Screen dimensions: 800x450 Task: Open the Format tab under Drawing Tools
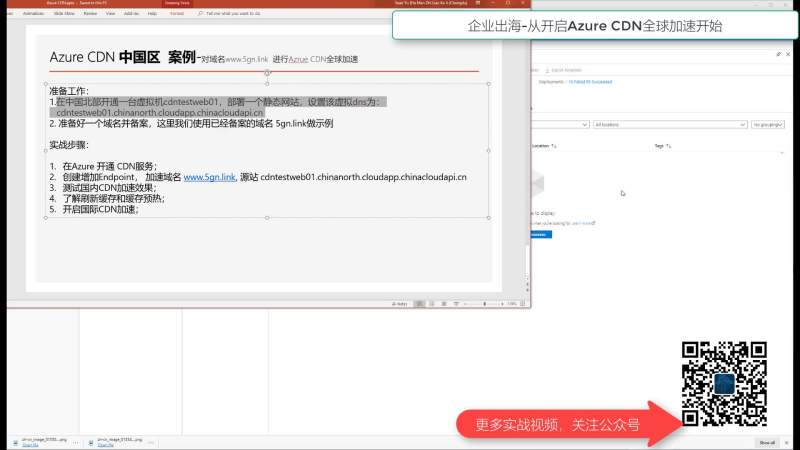tap(177, 13)
